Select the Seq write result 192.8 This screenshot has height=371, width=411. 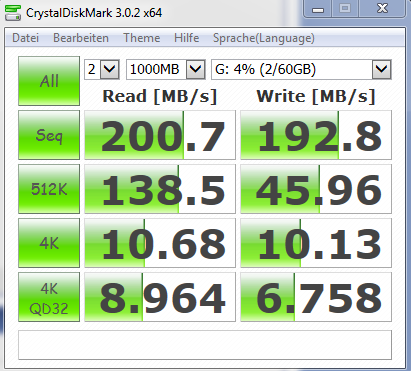point(316,135)
